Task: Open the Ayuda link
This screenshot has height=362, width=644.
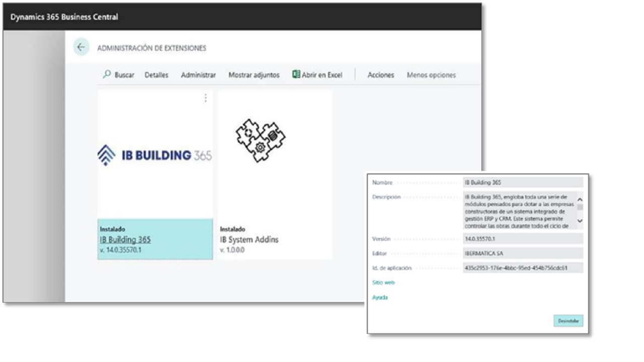Action: pyautogui.click(x=380, y=298)
